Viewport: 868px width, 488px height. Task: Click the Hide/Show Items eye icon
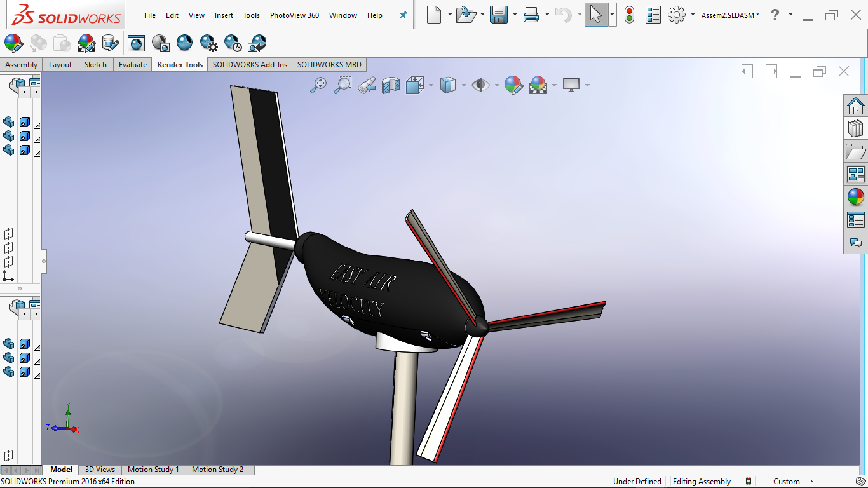480,85
